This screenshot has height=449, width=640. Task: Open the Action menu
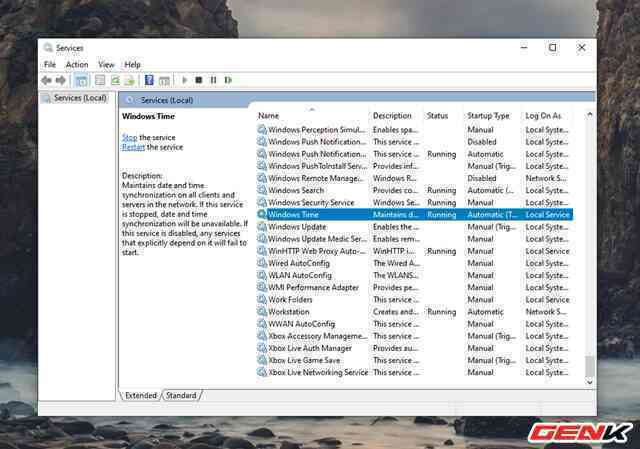coord(77,64)
